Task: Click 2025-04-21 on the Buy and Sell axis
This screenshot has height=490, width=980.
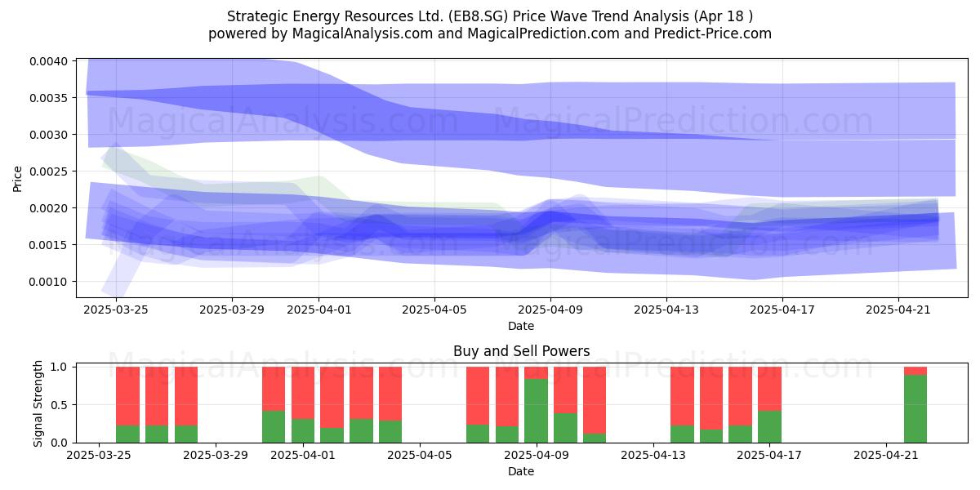Action: point(887,456)
